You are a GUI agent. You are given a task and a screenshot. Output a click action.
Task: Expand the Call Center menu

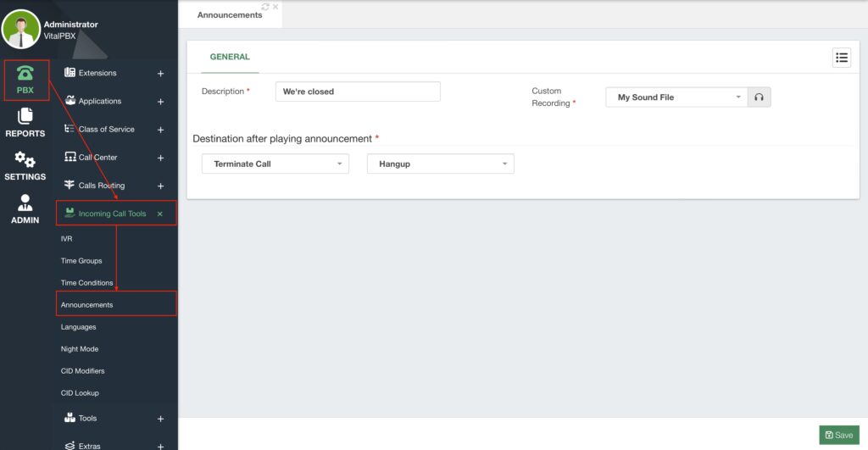click(x=160, y=158)
